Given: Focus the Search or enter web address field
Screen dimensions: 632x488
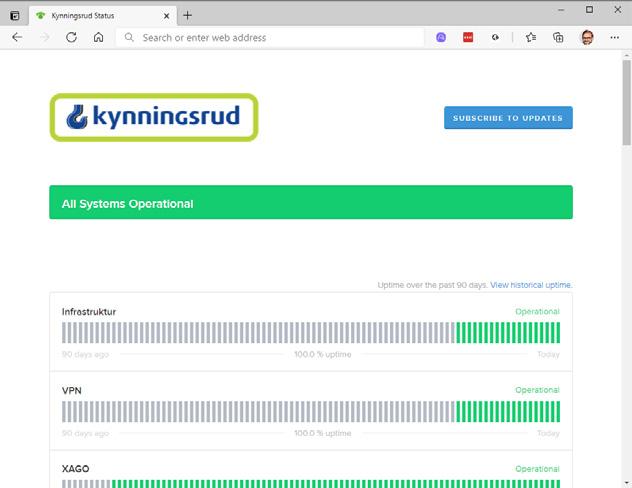Looking at the screenshot, I should (270, 37).
